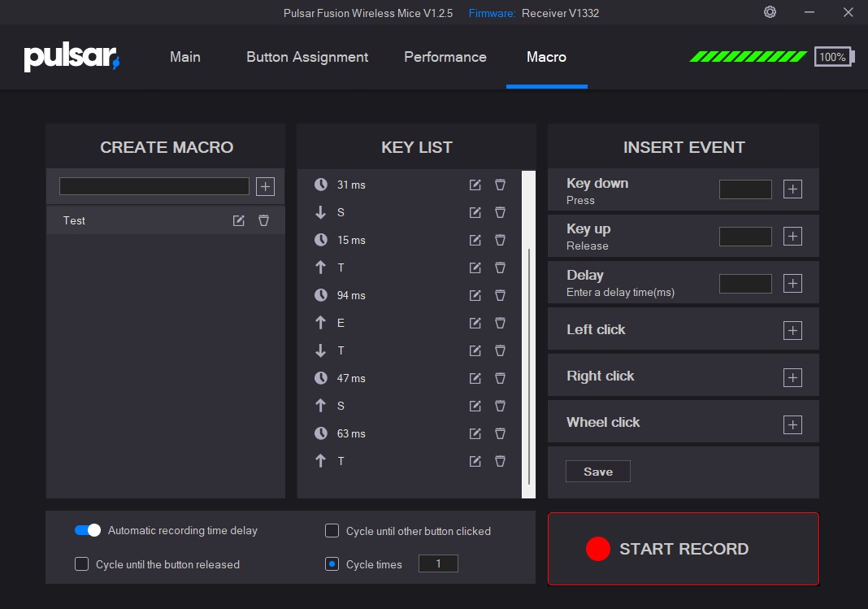Screen dimensions: 868x609
Task: Toggle Automatic recording time delay switch
Action: (x=87, y=530)
